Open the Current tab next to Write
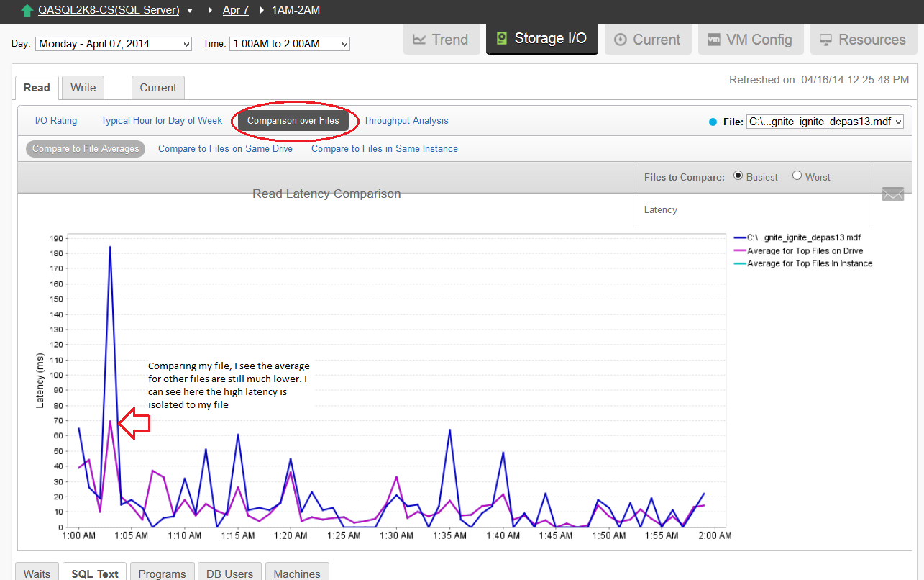Image resolution: width=924 pixels, height=580 pixels. [158, 88]
